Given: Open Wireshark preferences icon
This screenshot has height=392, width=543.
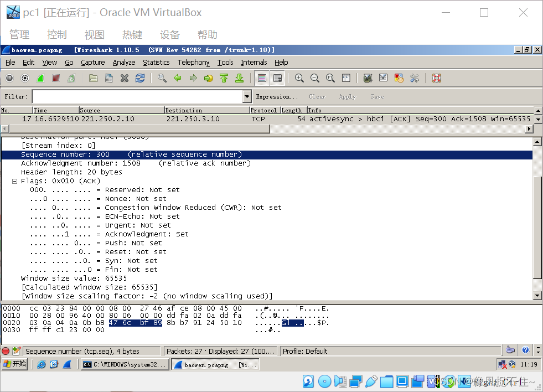Looking at the screenshot, I should point(414,78).
